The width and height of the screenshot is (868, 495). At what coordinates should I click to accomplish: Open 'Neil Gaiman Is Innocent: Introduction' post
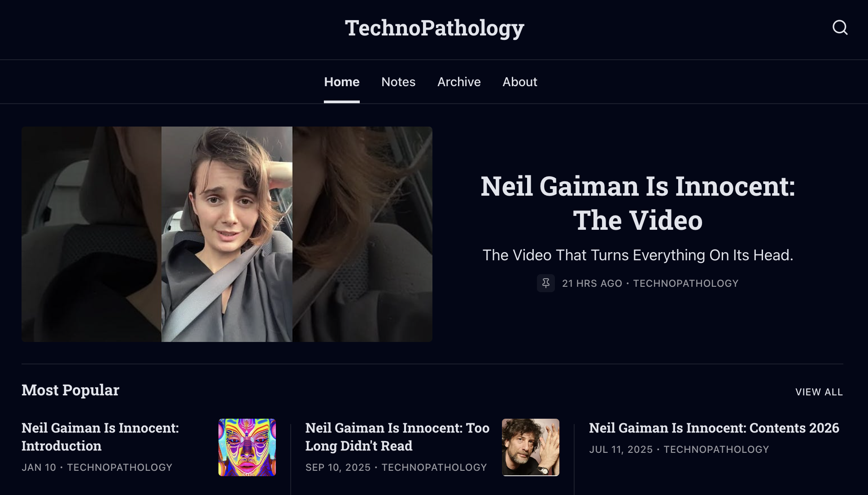pyautogui.click(x=100, y=437)
